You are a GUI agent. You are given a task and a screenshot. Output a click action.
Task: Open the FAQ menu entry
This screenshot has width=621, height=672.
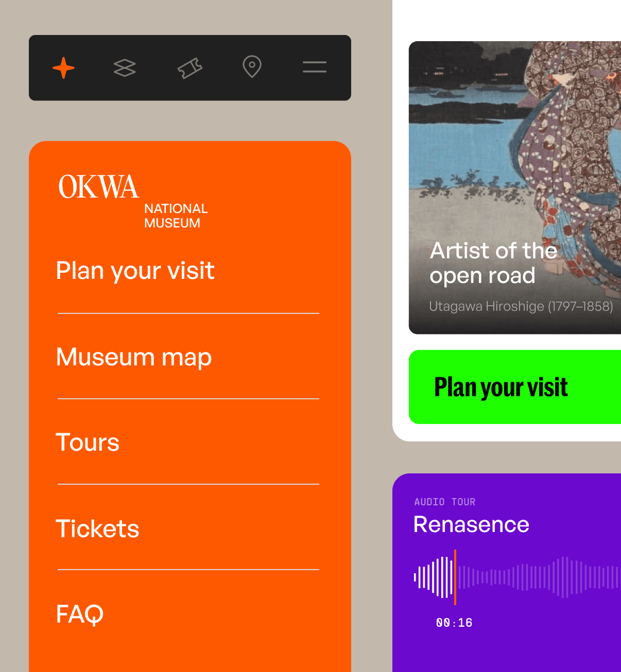pos(80,614)
